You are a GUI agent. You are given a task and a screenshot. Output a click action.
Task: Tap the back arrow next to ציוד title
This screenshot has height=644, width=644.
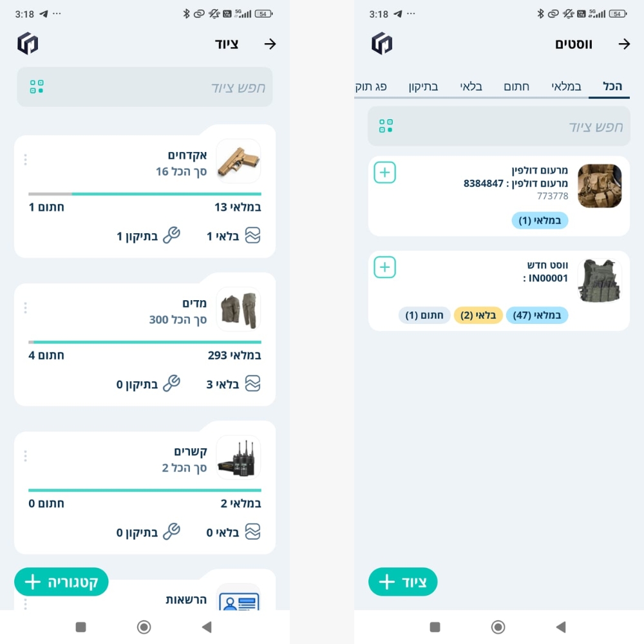270,44
